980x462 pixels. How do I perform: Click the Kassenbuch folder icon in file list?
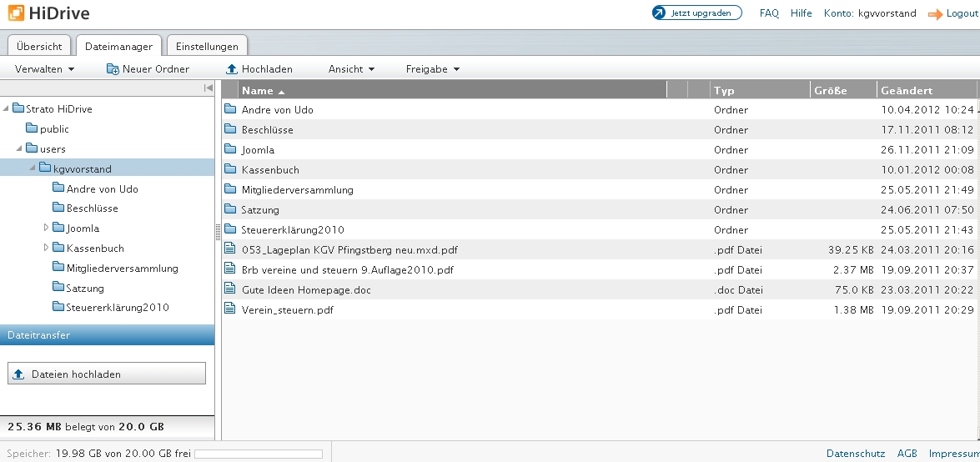click(x=231, y=169)
